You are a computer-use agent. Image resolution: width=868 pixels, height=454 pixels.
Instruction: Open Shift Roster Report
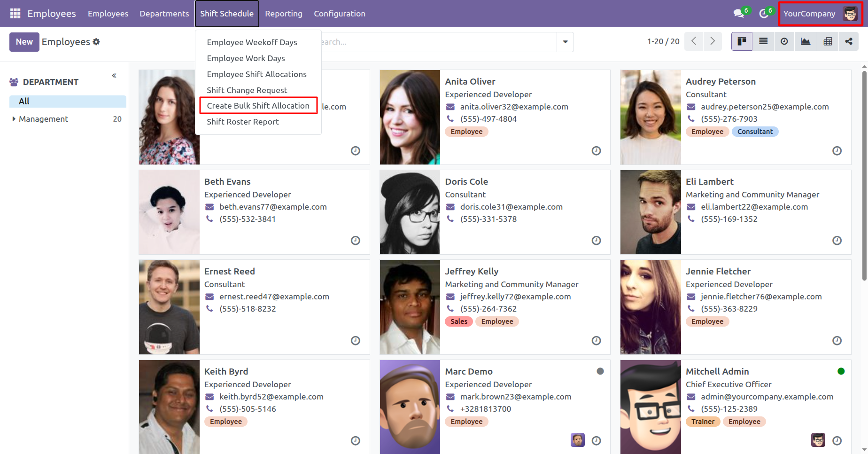[x=243, y=122]
